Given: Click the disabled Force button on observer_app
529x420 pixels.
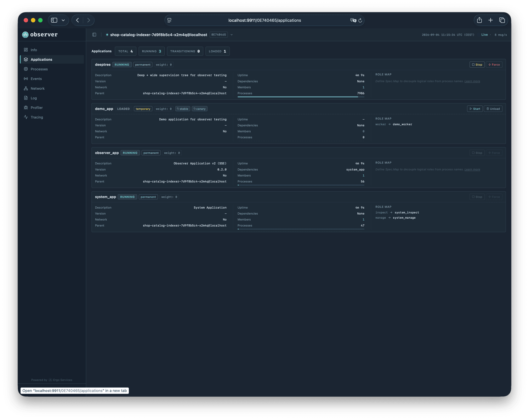Looking at the screenshot, I should pyautogui.click(x=494, y=153).
